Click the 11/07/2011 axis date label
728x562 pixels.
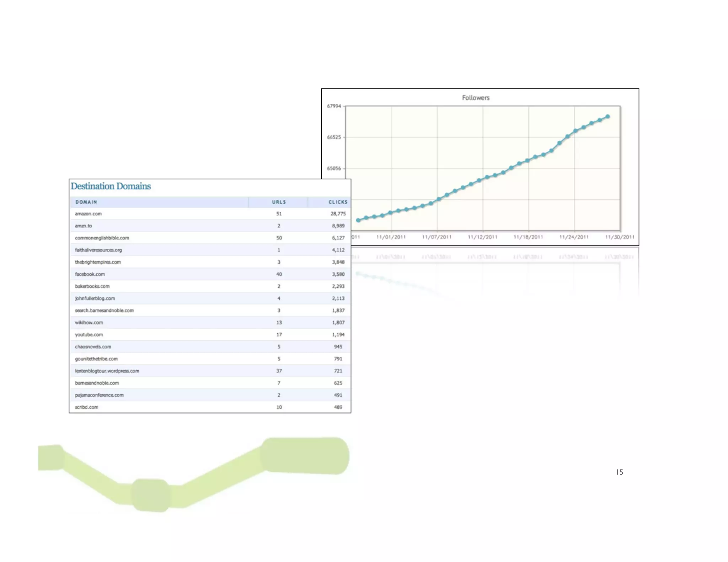pyautogui.click(x=437, y=237)
